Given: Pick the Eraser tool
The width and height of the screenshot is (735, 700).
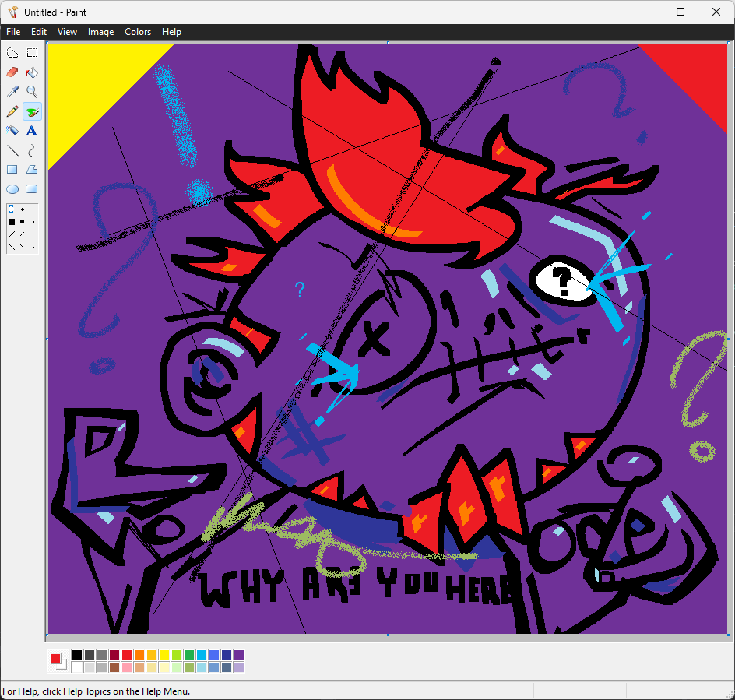Looking at the screenshot, I should pyautogui.click(x=12, y=72).
